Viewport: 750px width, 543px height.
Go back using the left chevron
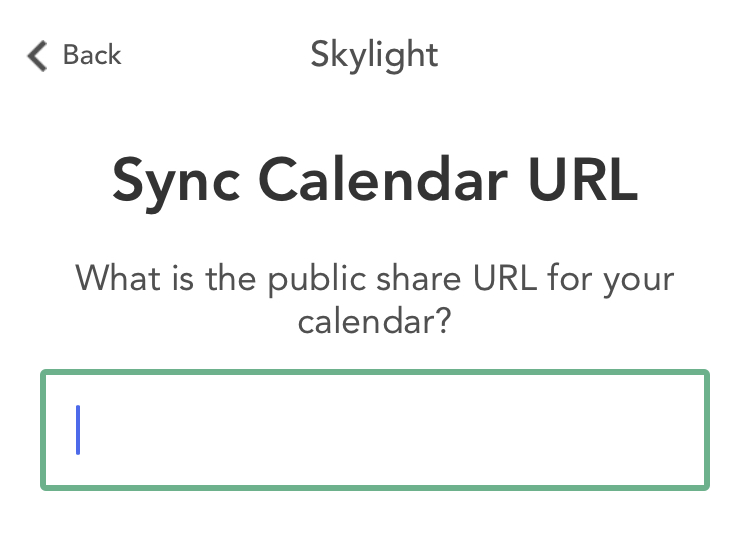(38, 55)
